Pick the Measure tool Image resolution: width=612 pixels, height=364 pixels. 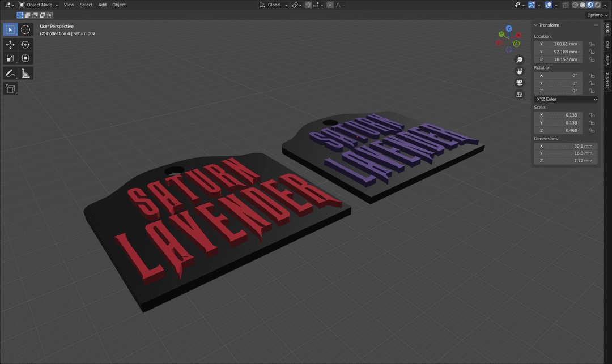25,73
